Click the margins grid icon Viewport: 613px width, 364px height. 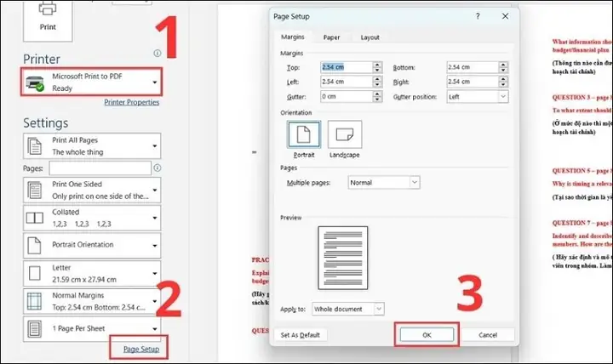pos(34,301)
